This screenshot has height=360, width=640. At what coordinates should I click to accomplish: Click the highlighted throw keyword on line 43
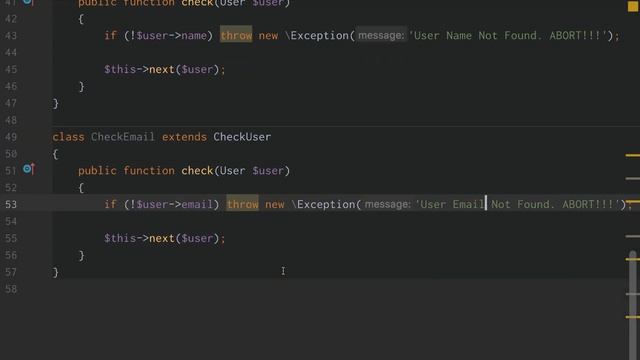[236, 35]
